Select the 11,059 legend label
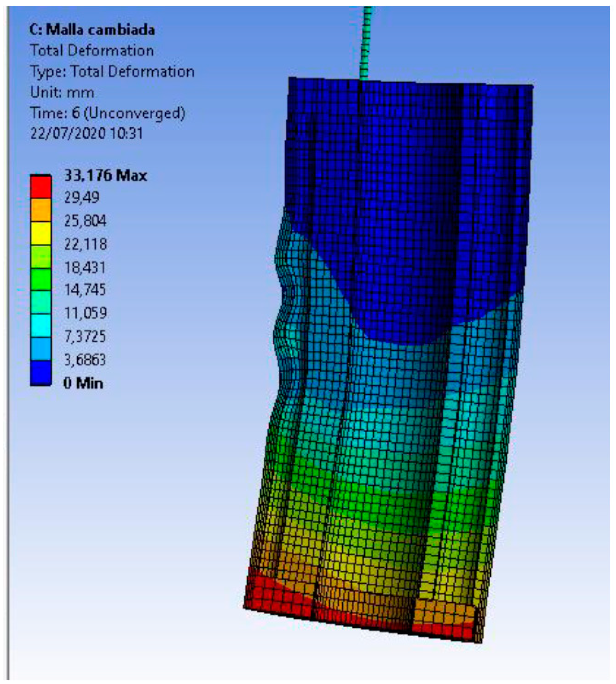Image resolution: width=616 pixels, height=684 pixels. tap(85, 313)
